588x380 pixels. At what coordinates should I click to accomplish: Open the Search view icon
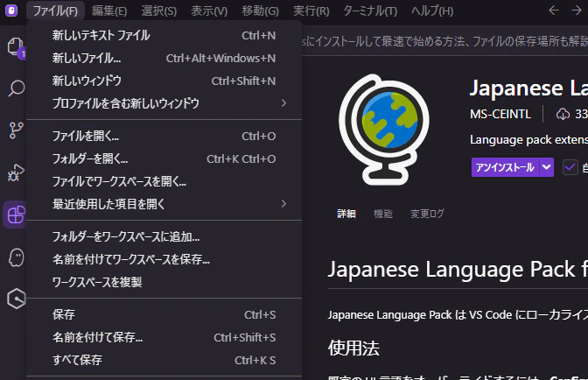click(x=16, y=88)
